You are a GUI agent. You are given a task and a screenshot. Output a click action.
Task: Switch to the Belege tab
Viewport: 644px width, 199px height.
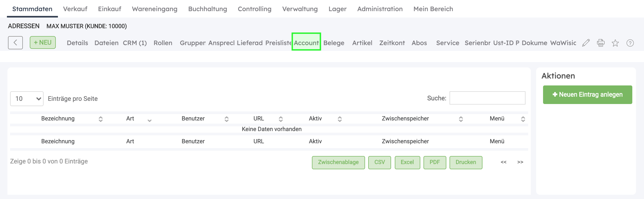(x=334, y=43)
